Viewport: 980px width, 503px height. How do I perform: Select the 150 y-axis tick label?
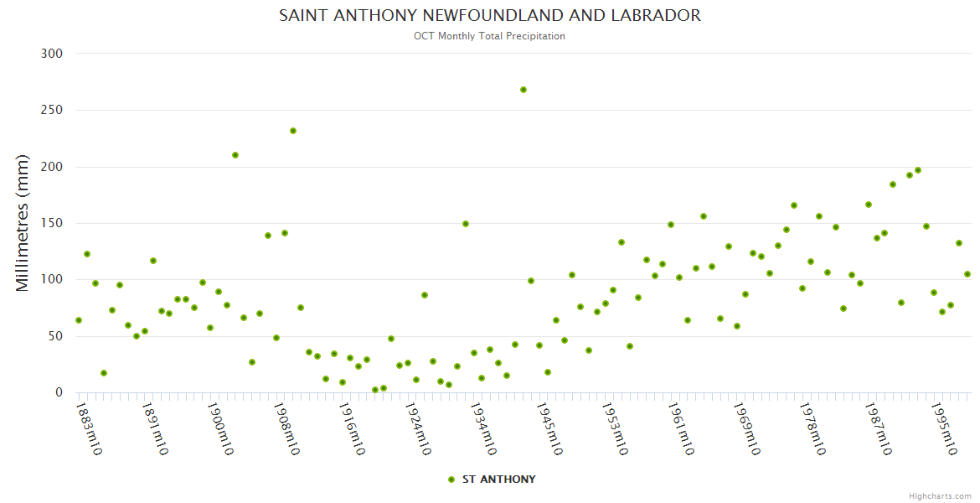pyautogui.click(x=52, y=223)
